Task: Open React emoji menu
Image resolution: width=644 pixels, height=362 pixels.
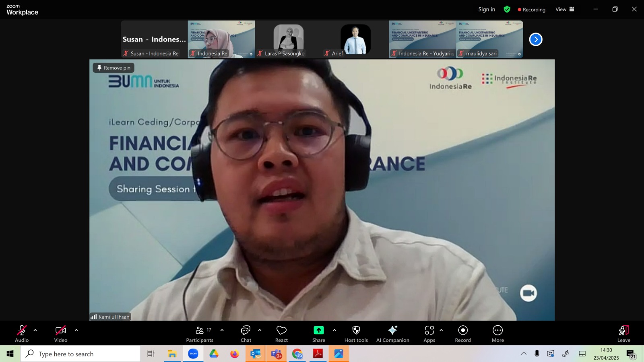Action: [x=281, y=333]
